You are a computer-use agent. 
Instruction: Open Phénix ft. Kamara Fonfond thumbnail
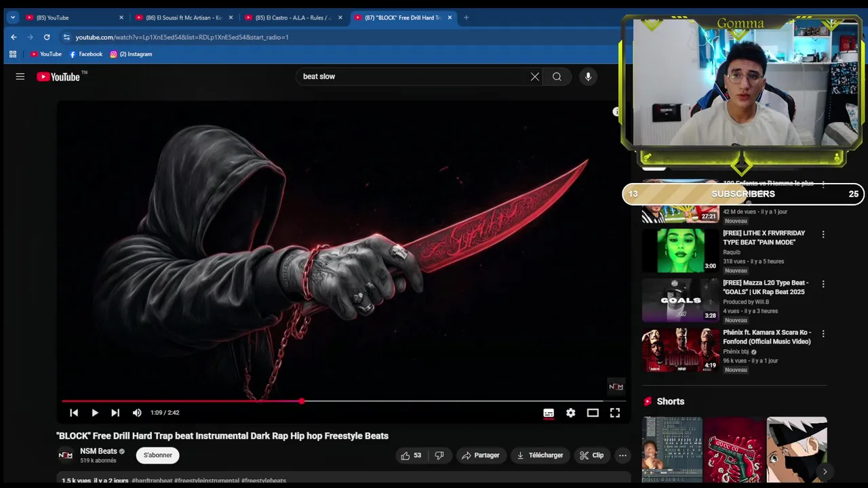pos(680,350)
